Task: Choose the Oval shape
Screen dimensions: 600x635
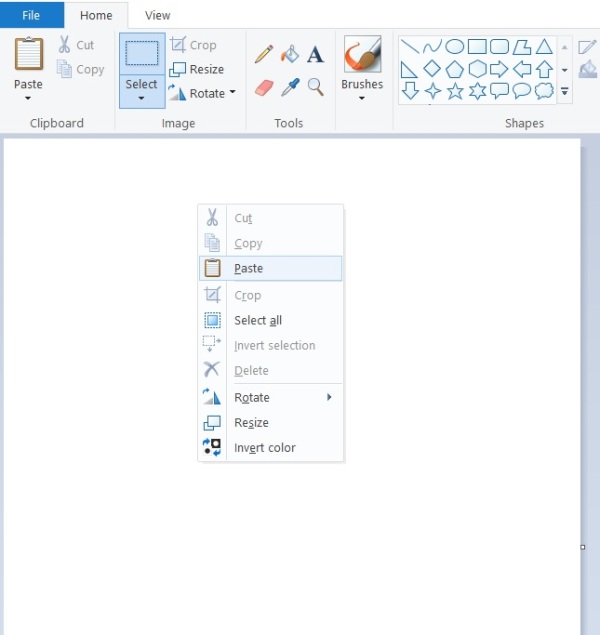Action: [x=455, y=47]
